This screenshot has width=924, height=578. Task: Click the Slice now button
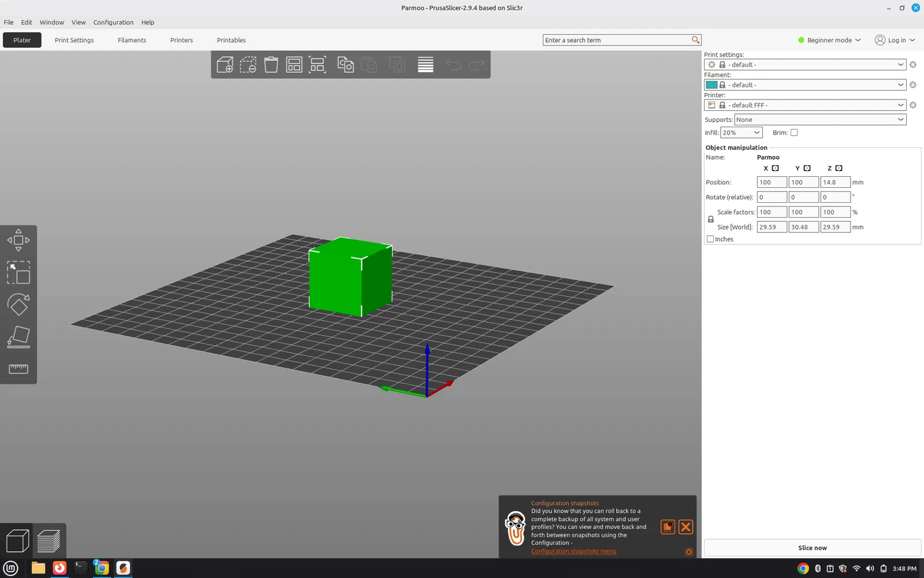[x=813, y=548]
